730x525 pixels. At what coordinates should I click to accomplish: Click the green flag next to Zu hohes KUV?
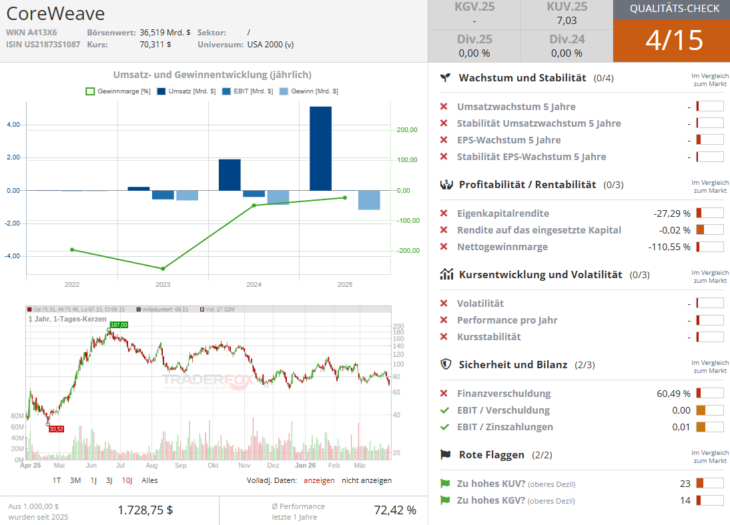[x=445, y=483]
